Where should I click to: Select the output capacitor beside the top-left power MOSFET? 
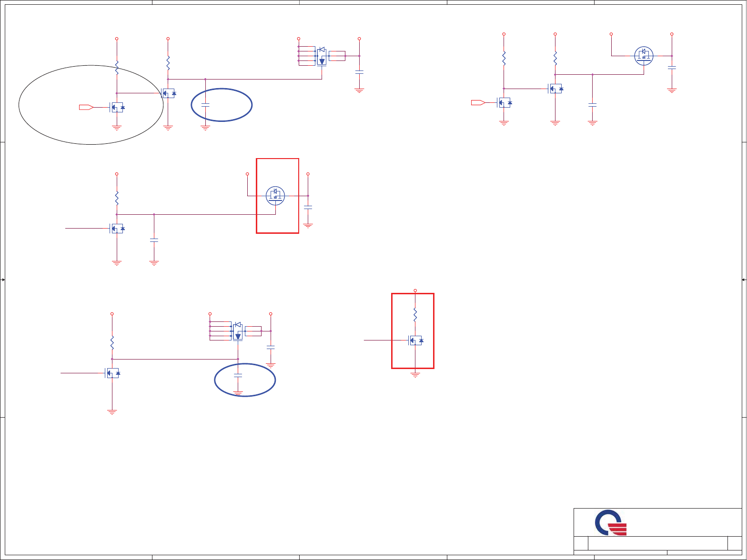359,72
